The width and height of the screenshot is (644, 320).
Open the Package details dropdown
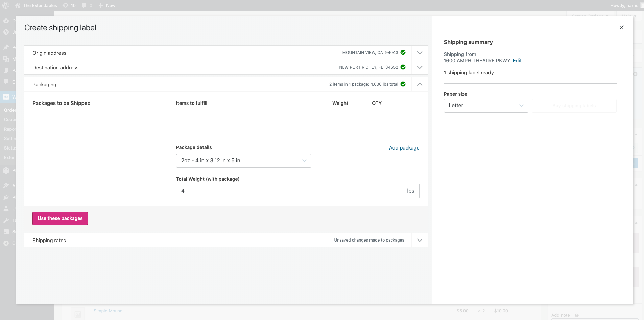243,161
